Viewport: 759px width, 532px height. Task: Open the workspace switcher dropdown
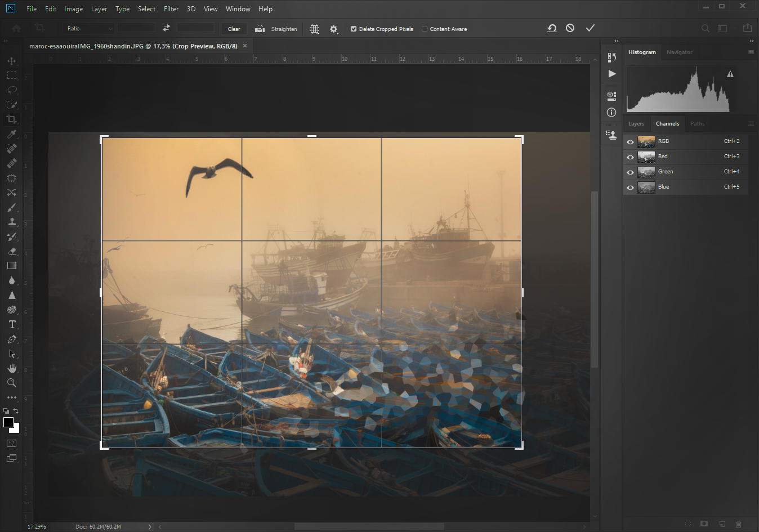722,28
